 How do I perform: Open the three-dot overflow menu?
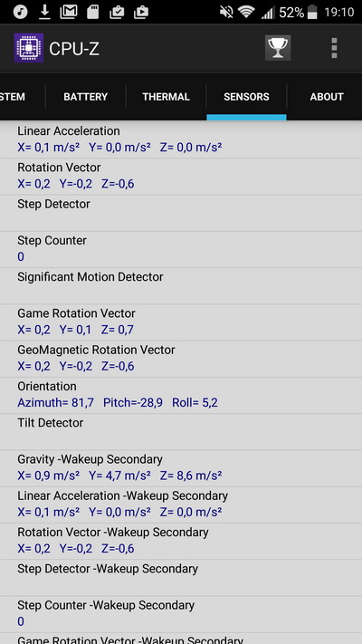coord(334,48)
